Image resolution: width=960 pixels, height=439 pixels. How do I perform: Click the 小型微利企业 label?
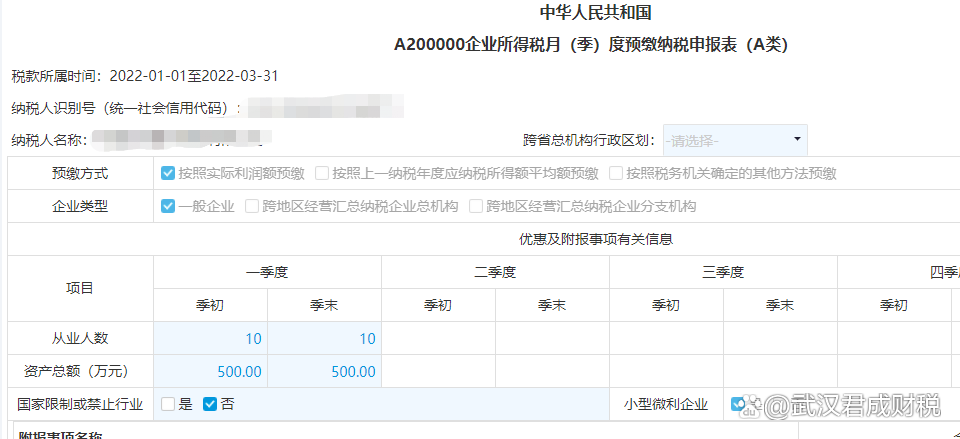click(666, 404)
